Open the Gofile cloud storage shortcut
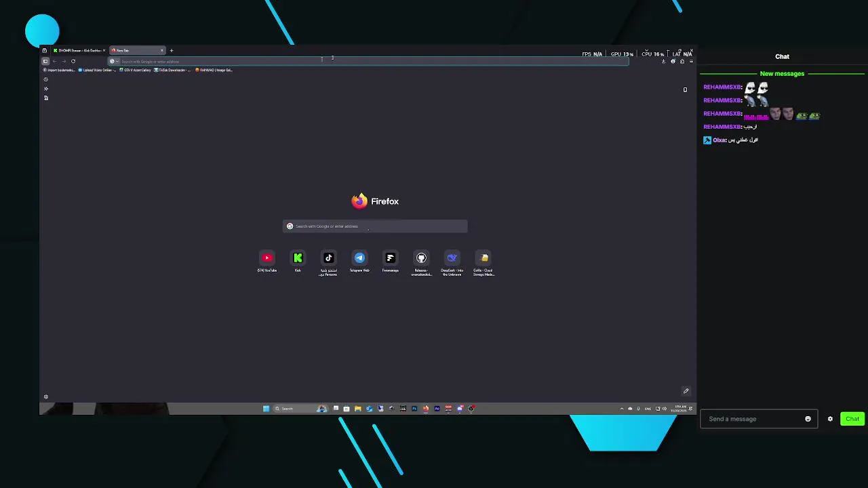 [x=484, y=258]
